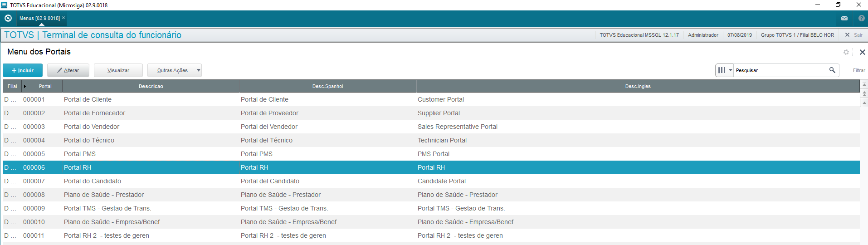Select row 000007 Portal do Candidato
This screenshot has height=245, width=868.
[x=431, y=181]
